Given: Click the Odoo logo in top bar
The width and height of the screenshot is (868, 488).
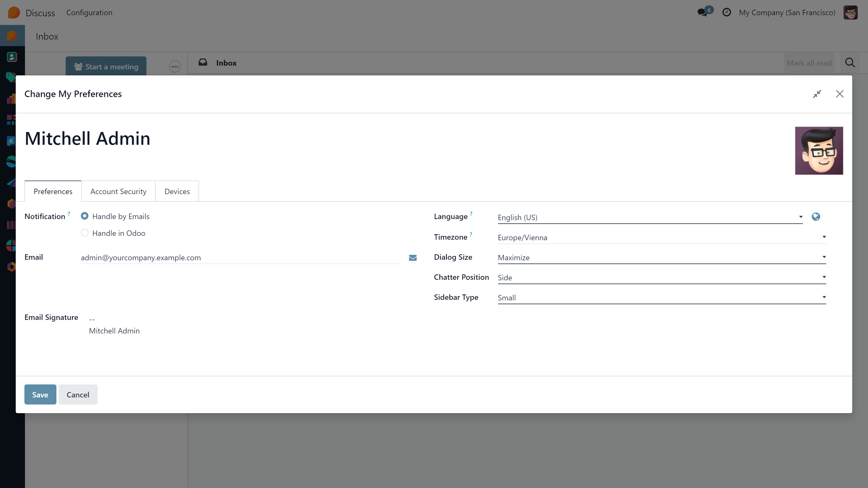Looking at the screenshot, I should click(14, 12).
